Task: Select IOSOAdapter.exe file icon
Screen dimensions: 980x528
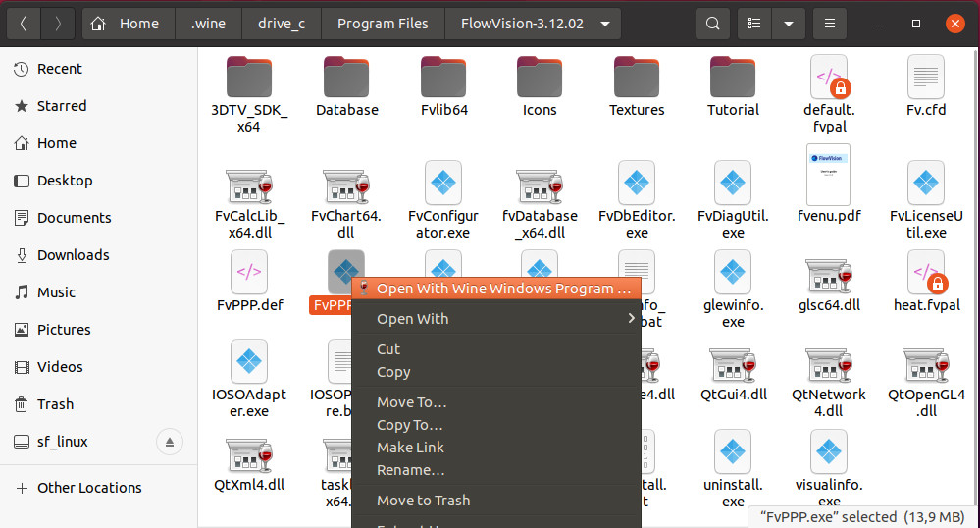Action: point(249,361)
